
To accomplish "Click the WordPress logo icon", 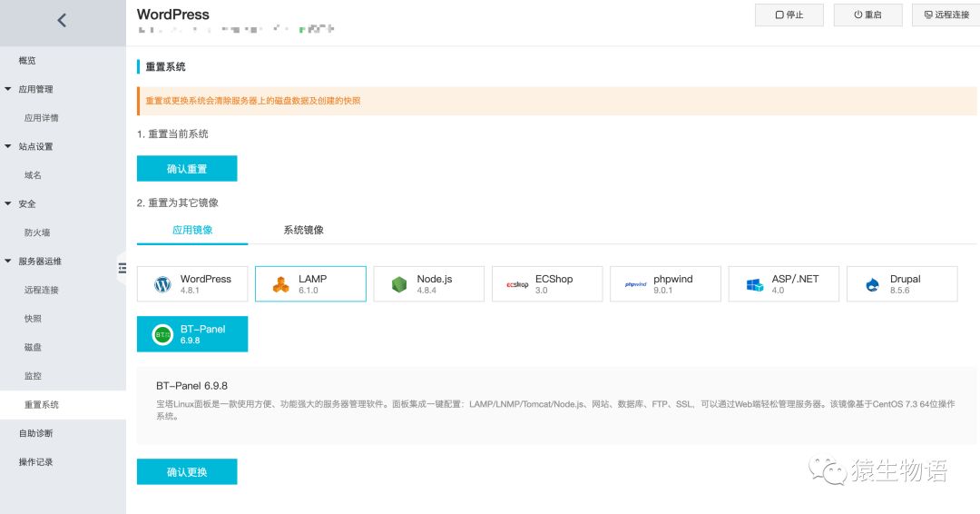I will click(162, 284).
